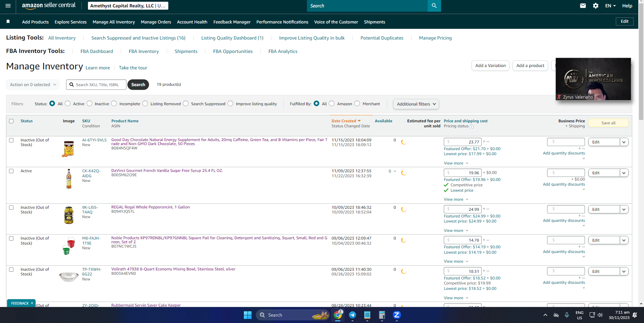Expand the Additional filters dropdown
Image resolution: width=644 pixels, height=323 pixels.
[x=416, y=104]
